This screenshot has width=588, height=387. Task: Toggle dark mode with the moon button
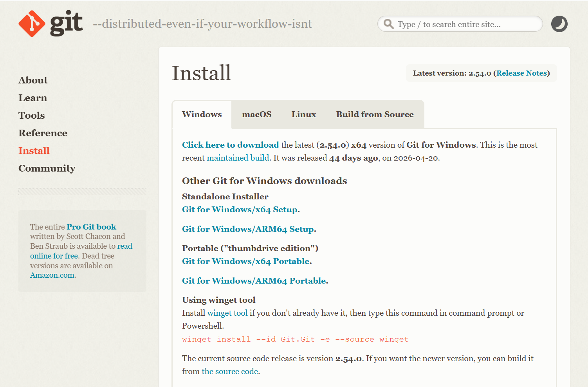559,24
